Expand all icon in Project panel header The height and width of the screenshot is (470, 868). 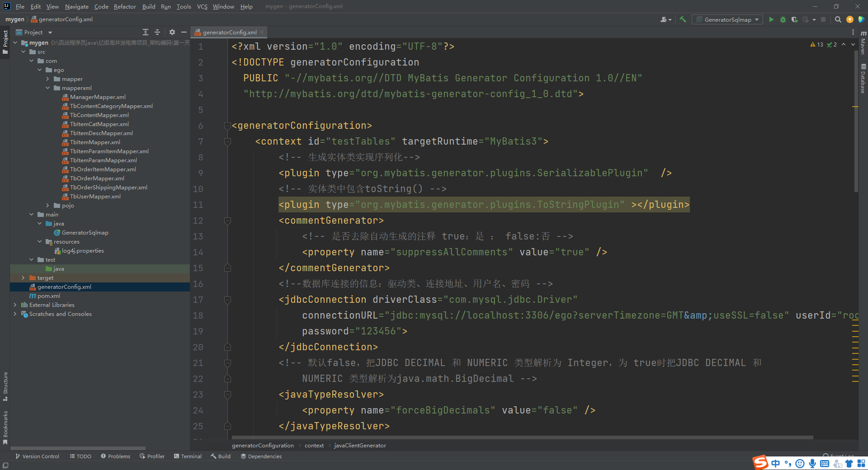145,32
